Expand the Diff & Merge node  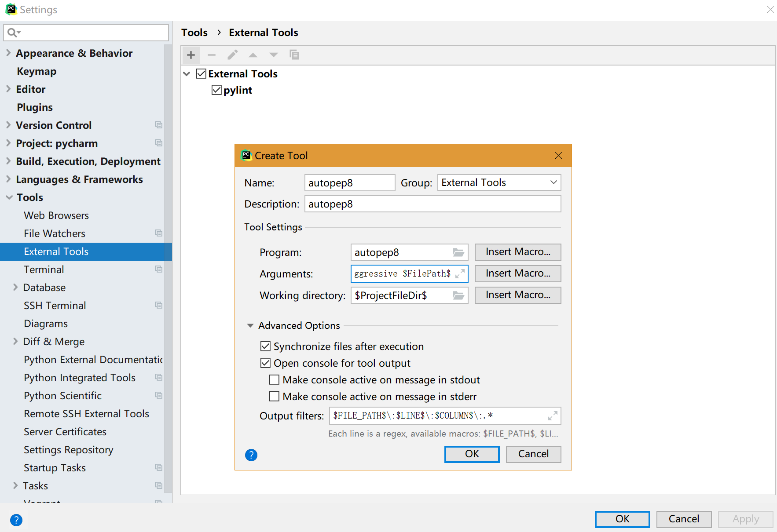point(15,341)
